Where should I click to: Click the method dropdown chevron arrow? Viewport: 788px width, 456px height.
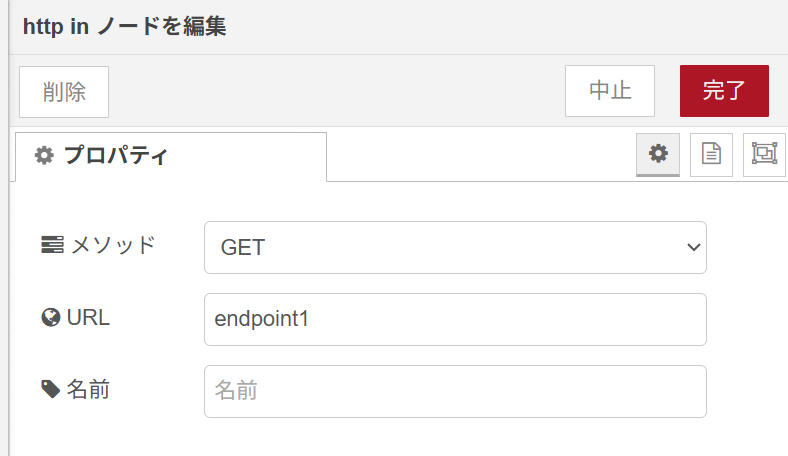694,247
